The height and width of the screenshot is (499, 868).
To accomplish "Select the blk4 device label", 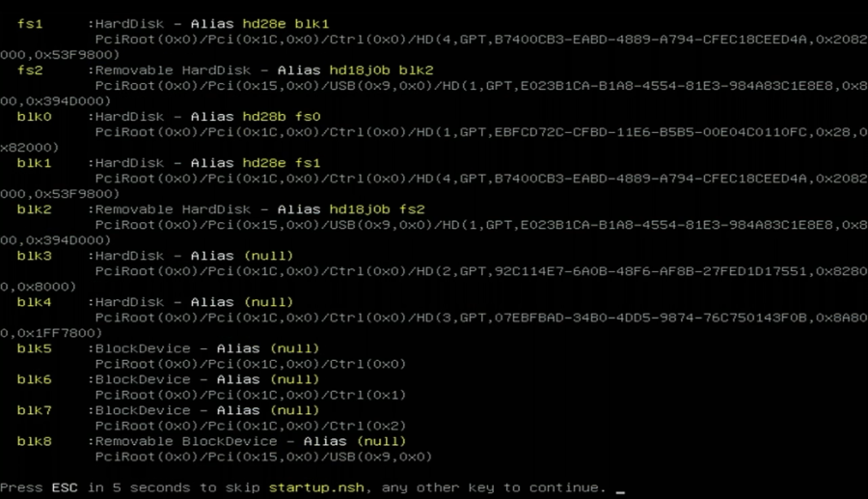I will [35, 302].
